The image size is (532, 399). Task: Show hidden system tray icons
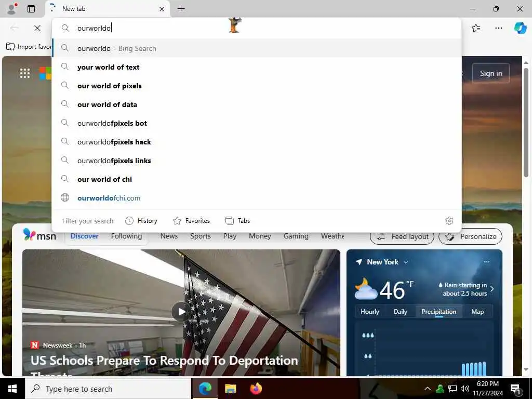tap(428, 389)
